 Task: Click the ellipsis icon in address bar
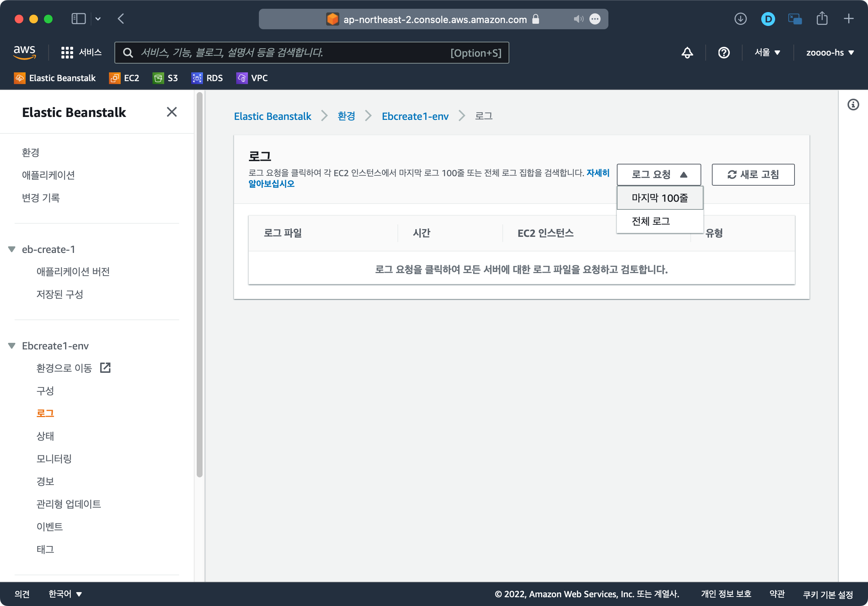coord(595,19)
